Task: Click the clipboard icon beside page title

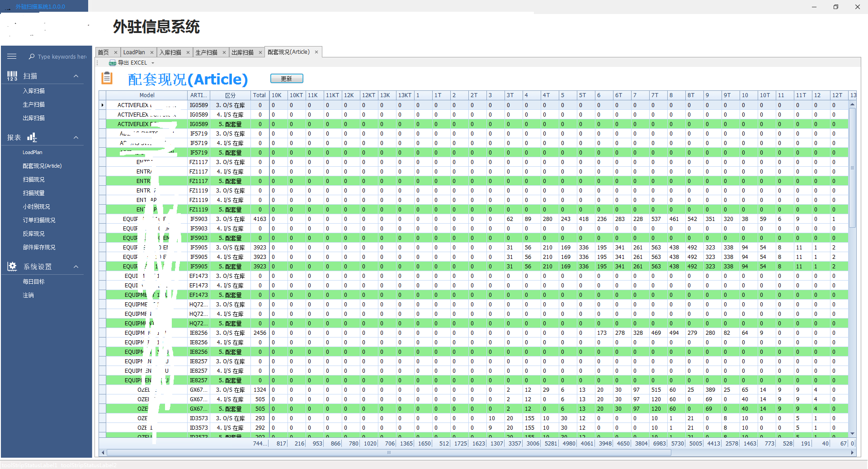Action: coord(107,78)
